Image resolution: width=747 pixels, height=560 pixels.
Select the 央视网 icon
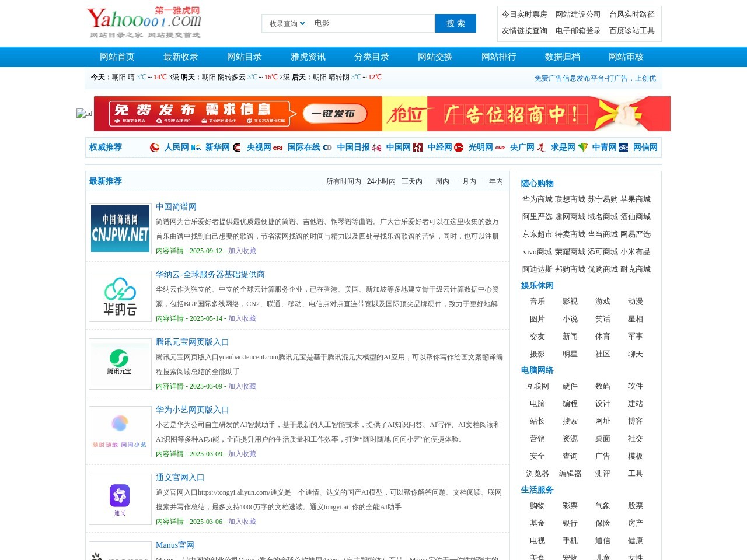[235, 148]
